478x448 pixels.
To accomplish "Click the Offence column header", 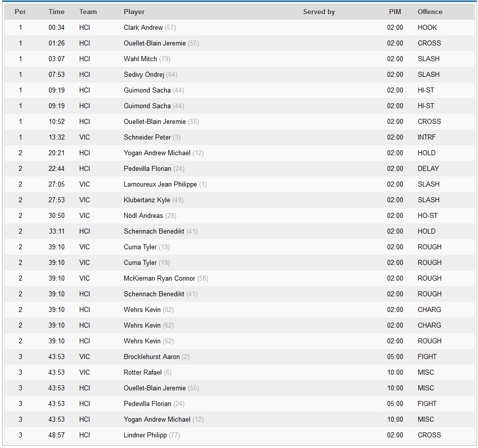I will tap(429, 12).
